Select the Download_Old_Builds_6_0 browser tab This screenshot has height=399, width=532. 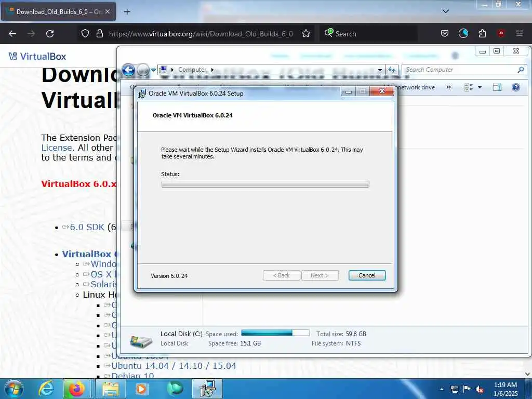[x=58, y=11]
